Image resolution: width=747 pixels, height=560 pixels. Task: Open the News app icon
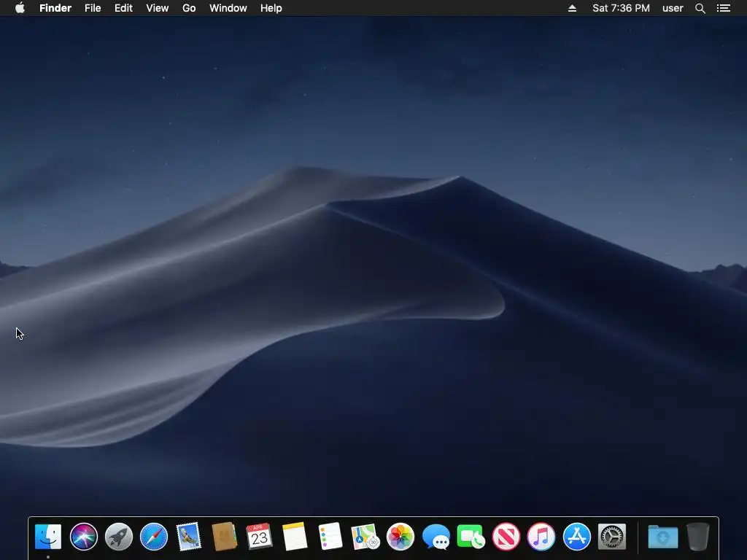[x=506, y=537]
